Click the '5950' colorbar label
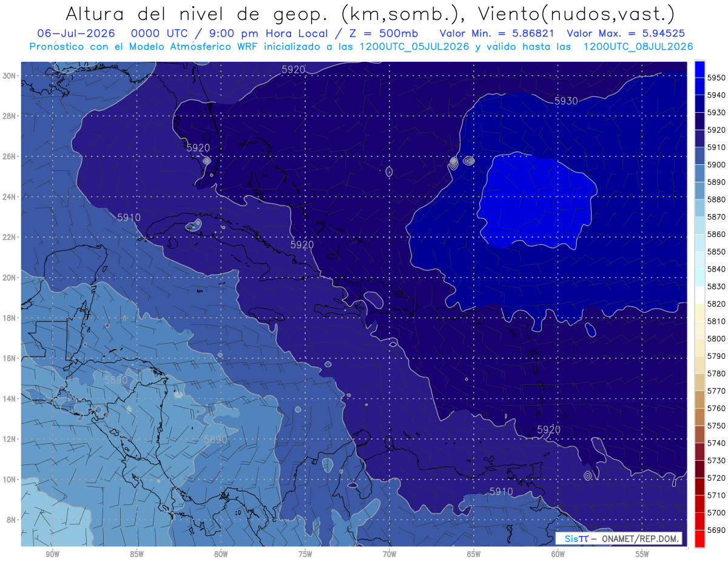The image size is (728, 562). click(x=716, y=78)
